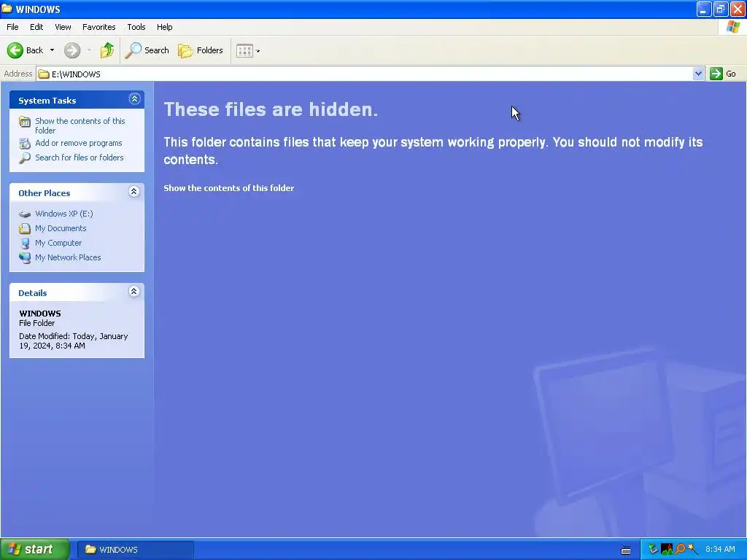The height and width of the screenshot is (560, 747).
Task: Open Add or remove programs
Action: (x=79, y=143)
